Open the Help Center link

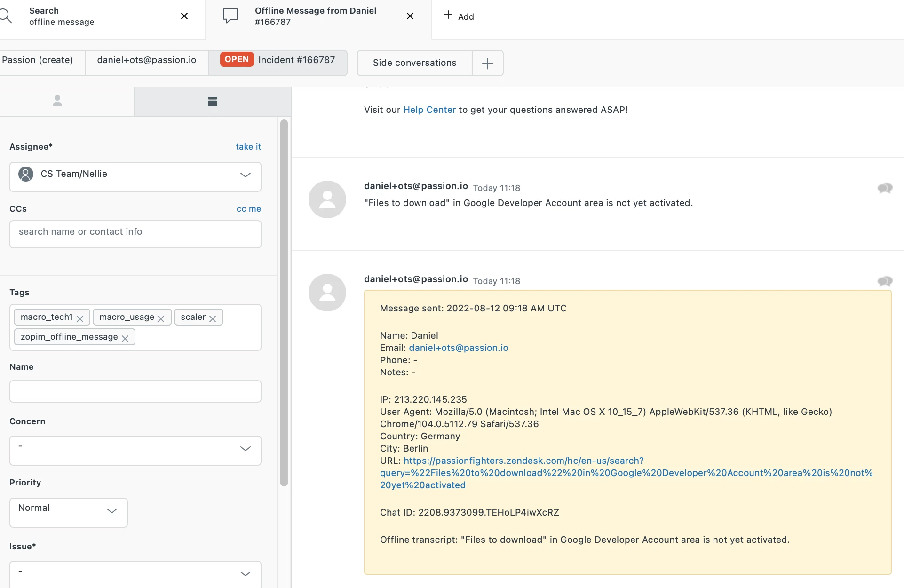[x=429, y=110]
